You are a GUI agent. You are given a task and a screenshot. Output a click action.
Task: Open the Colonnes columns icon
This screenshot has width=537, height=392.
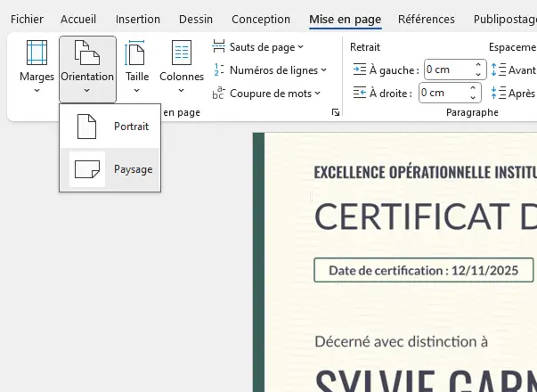(182, 53)
